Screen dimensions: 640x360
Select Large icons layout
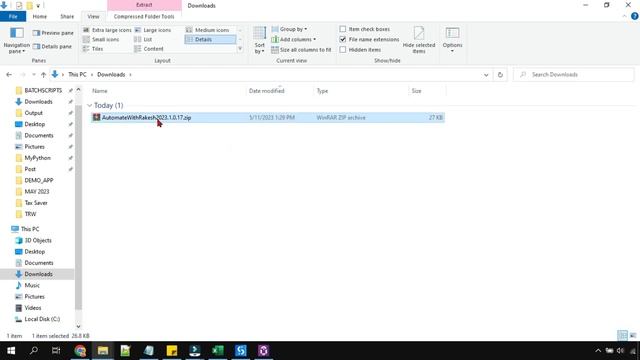pos(153,30)
